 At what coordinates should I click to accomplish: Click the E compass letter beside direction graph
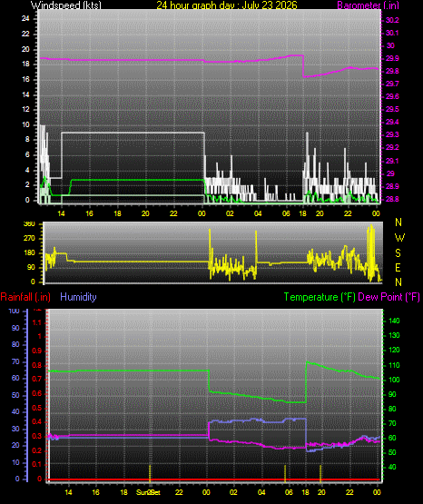tap(398, 267)
